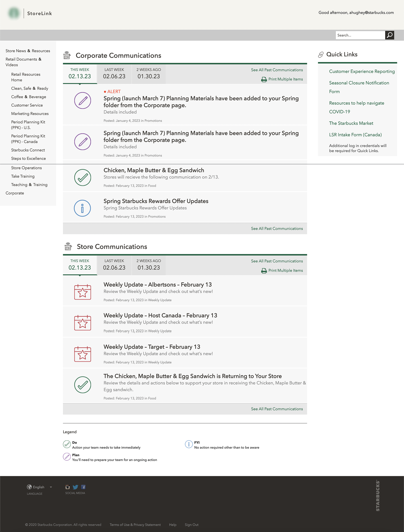Open Corporate sidebar item
The width and height of the screenshot is (404, 532).
[x=15, y=193]
